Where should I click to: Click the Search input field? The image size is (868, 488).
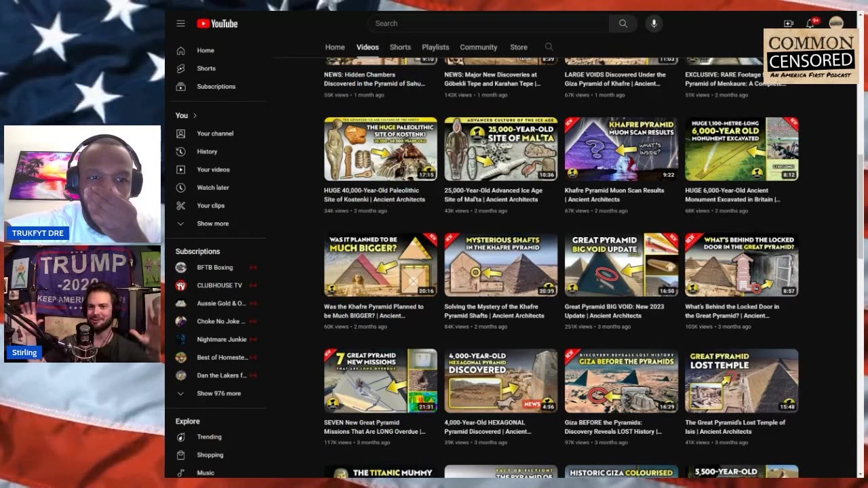click(x=488, y=23)
